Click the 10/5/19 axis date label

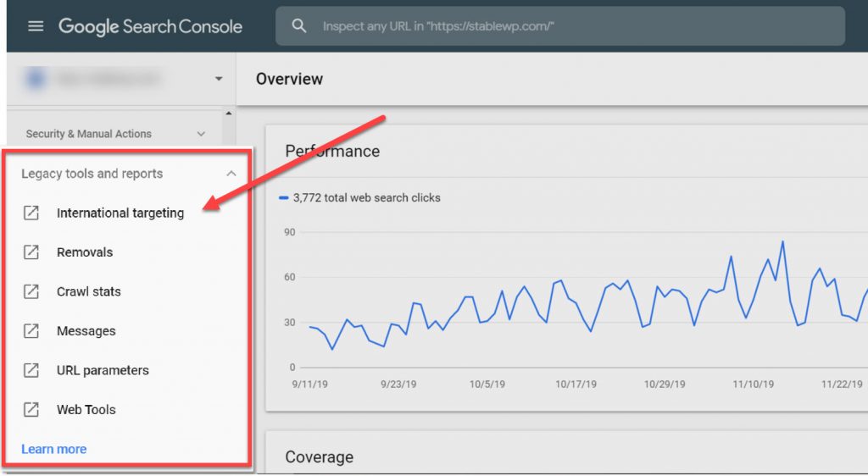[487, 384]
